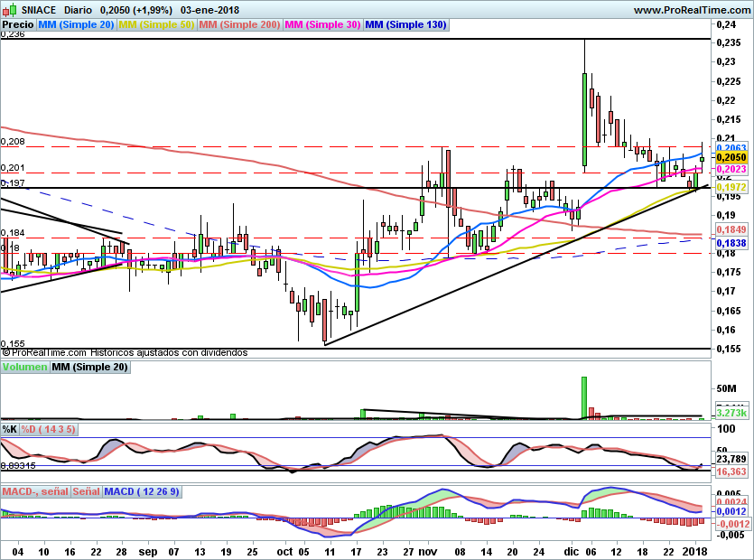Select the MM (Simple 20) price indicator label
The height and width of the screenshot is (560, 754).
pos(76,25)
